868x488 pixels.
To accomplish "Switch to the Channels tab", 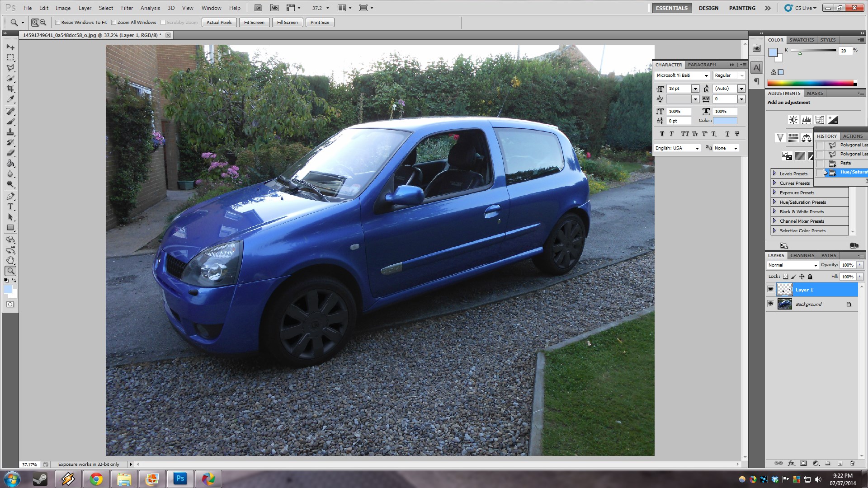I will pyautogui.click(x=802, y=255).
